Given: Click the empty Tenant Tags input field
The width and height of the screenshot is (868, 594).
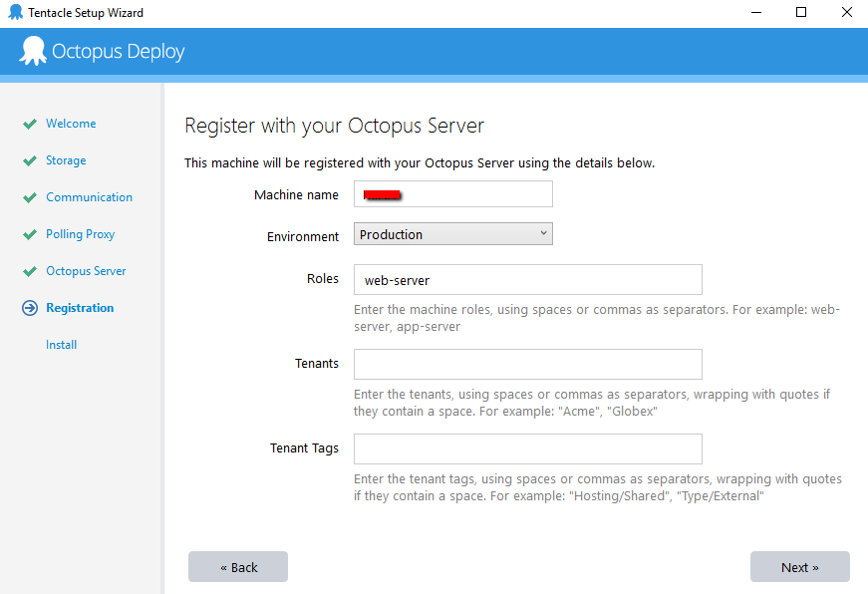Looking at the screenshot, I should point(527,448).
